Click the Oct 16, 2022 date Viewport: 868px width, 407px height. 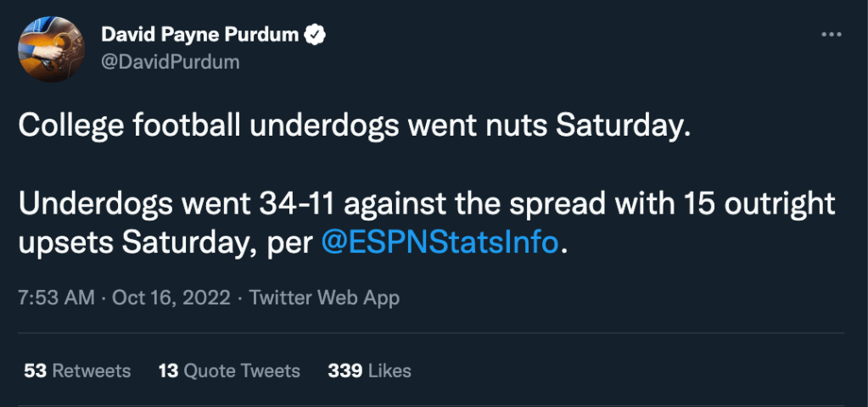coord(171,298)
